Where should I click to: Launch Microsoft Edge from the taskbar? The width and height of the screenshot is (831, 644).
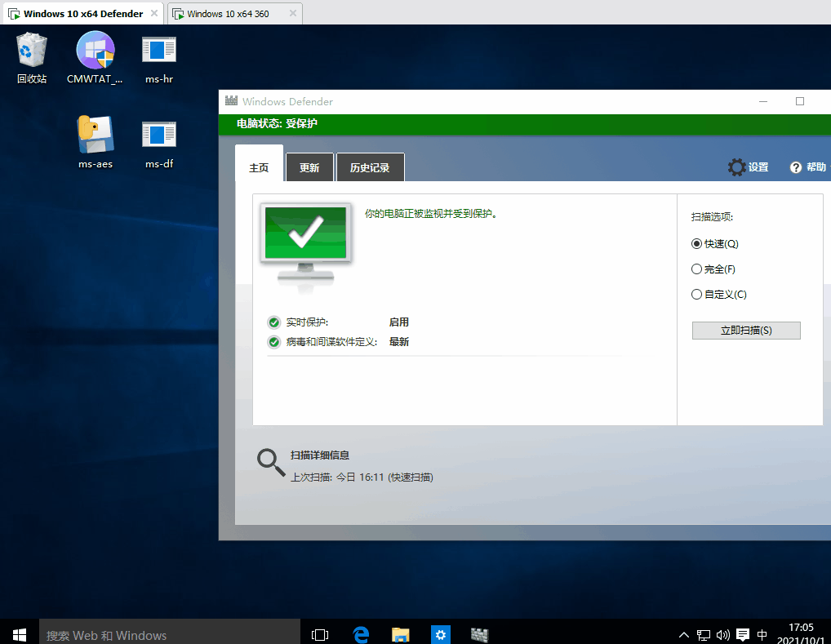pos(361,634)
